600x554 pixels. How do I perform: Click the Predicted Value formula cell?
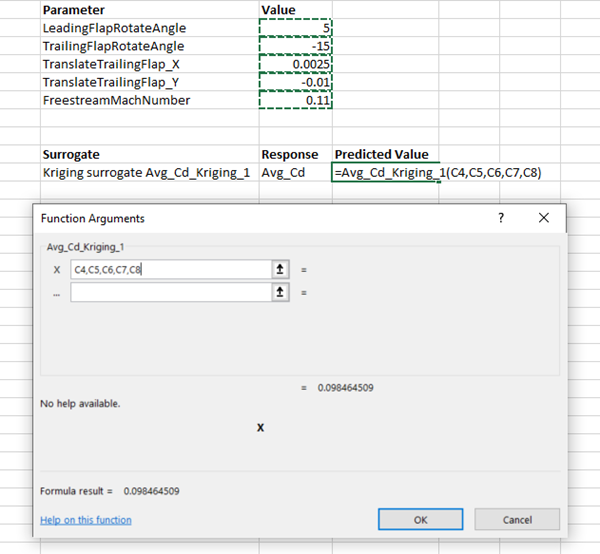point(386,173)
